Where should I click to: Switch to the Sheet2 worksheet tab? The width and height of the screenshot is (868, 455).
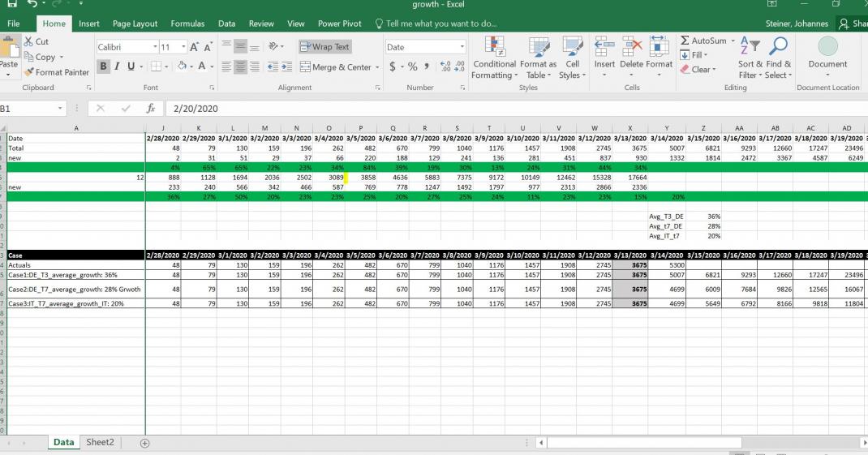point(101,442)
